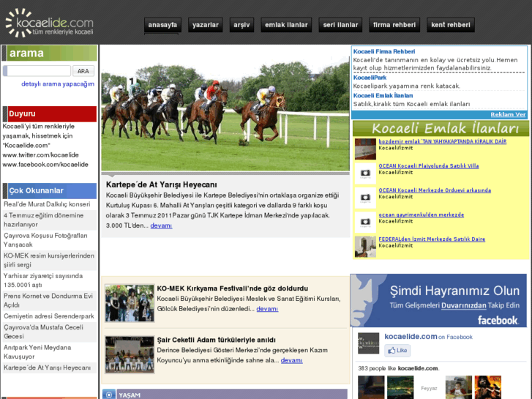Open Prens Kornet ve Dondurma Evi Açıldı

(x=48, y=300)
